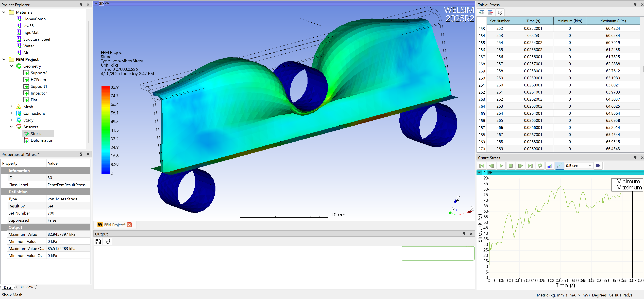This screenshot has height=299, width=644.
Task: Click the Suppressed value False field
Action: [68, 220]
